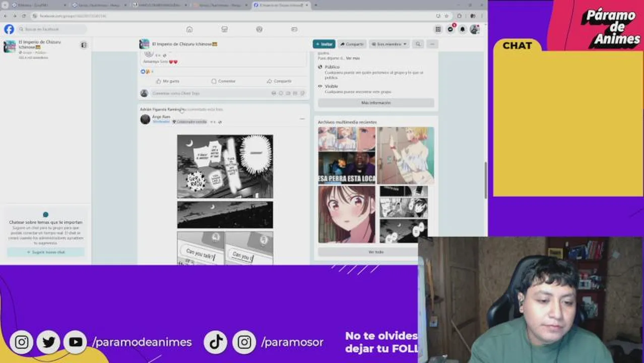The width and height of the screenshot is (644, 363).
Task: Open the group more options ellipsis
Action: pyautogui.click(x=432, y=44)
